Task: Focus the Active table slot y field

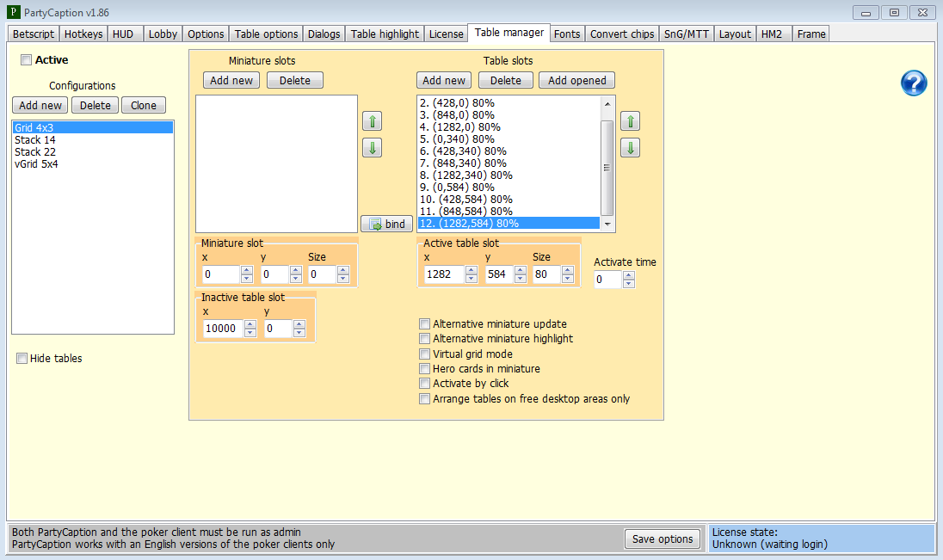Action: 499,274
